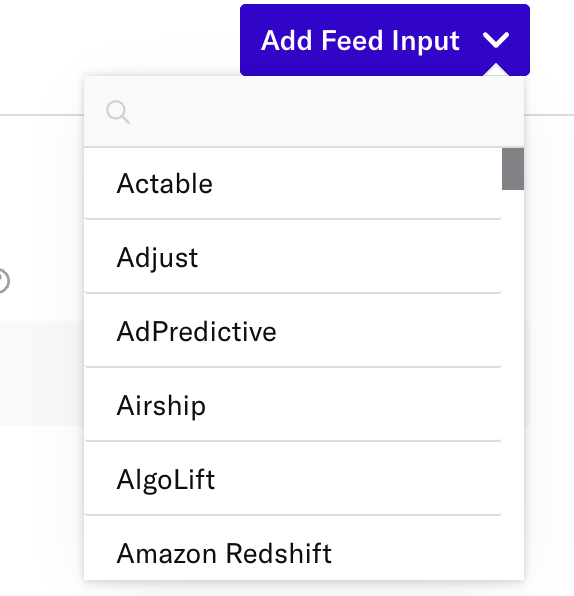Click the page margin beside the scrollbar
This screenshot has height=596, width=574.
point(549,342)
